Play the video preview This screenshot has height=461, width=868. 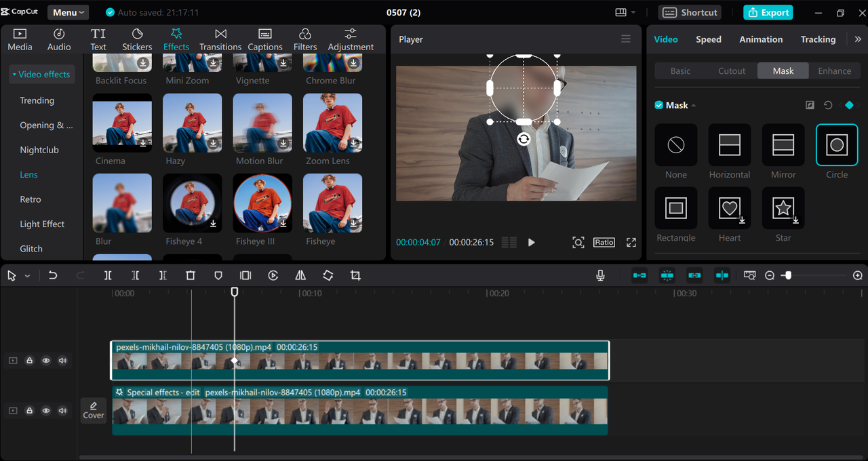pyautogui.click(x=532, y=242)
